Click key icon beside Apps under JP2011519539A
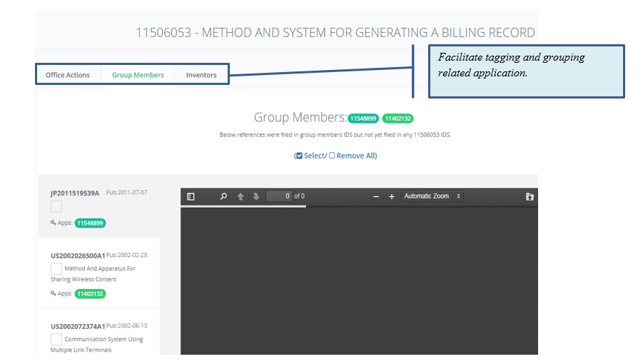The image size is (643, 364). 54,223
